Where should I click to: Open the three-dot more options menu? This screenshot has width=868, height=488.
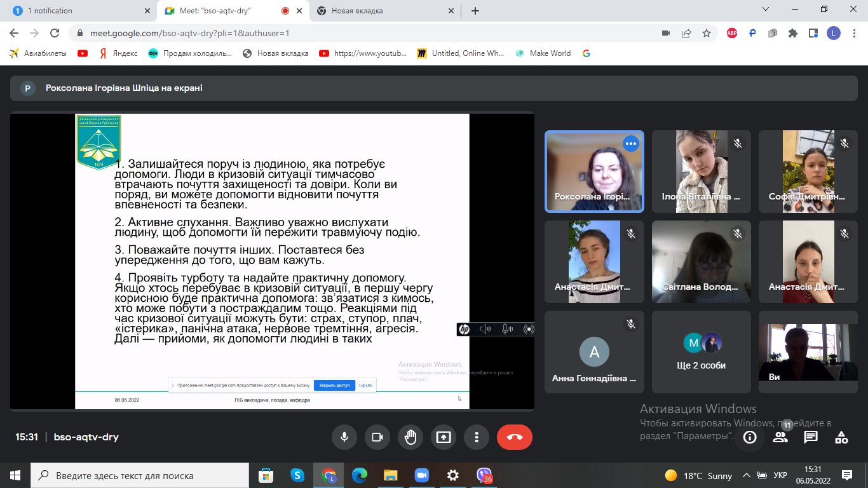(476, 437)
